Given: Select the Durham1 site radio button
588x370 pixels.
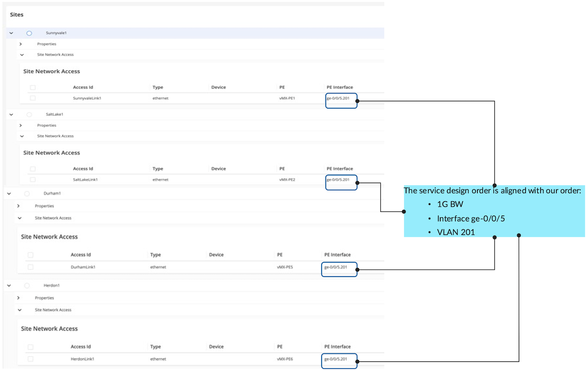Looking at the screenshot, I should tap(27, 193).
